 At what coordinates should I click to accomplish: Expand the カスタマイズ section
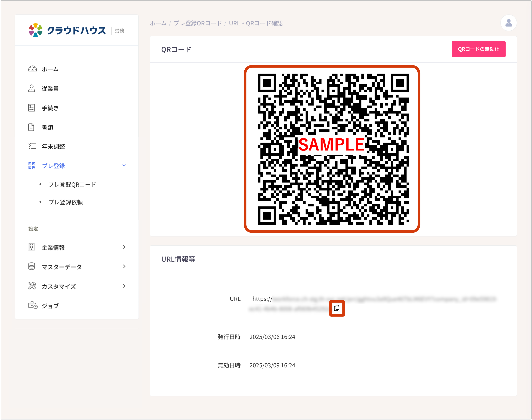[124, 286]
